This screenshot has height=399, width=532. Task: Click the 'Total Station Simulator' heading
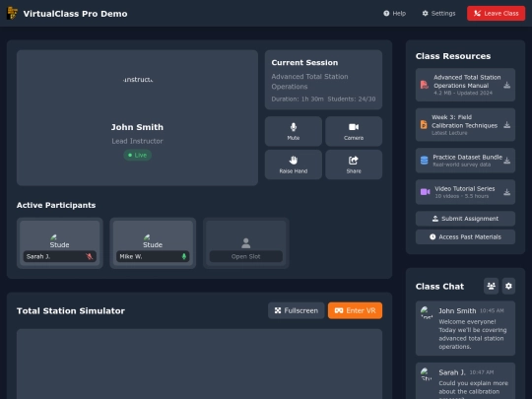[x=71, y=310]
